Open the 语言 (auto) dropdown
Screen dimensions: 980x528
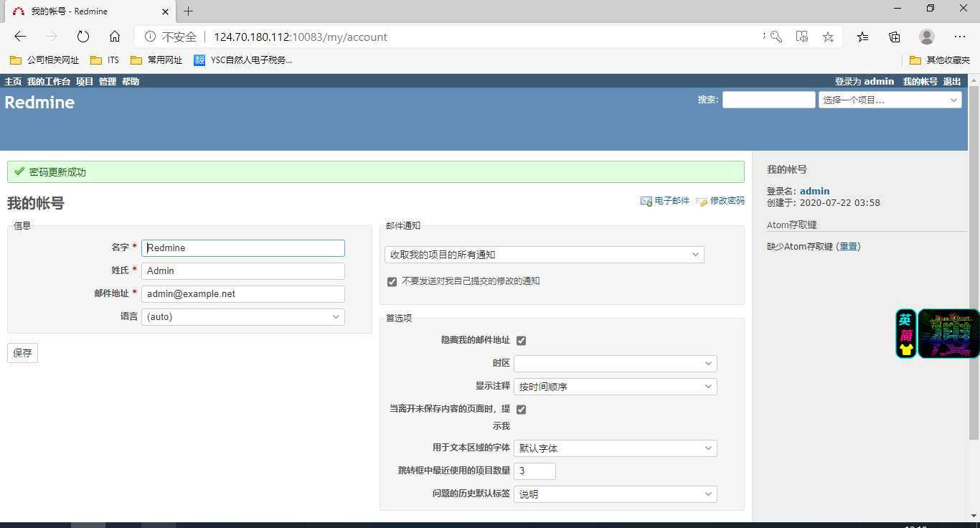coord(243,317)
